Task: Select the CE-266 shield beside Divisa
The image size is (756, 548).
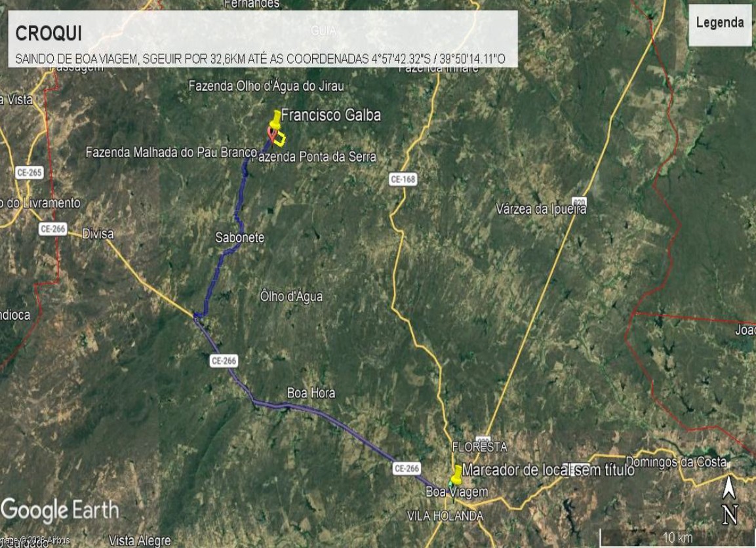Action: coord(52,229)
